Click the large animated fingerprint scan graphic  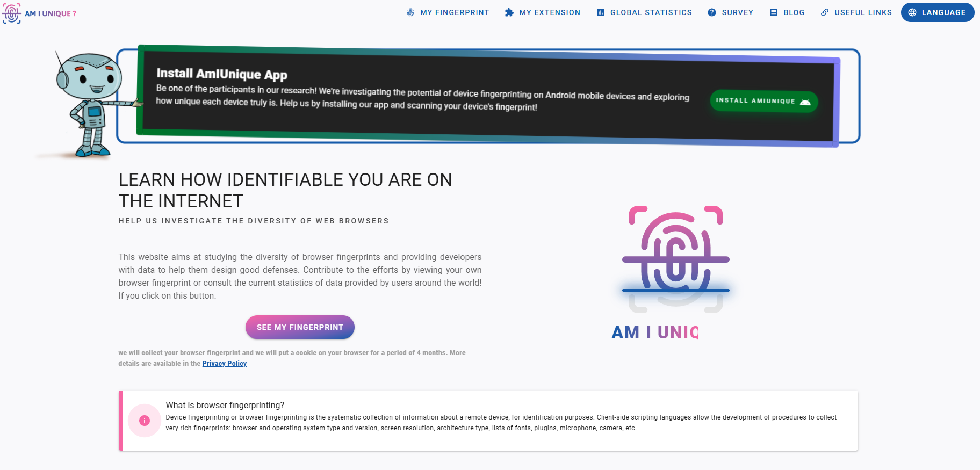coord(675,259)
